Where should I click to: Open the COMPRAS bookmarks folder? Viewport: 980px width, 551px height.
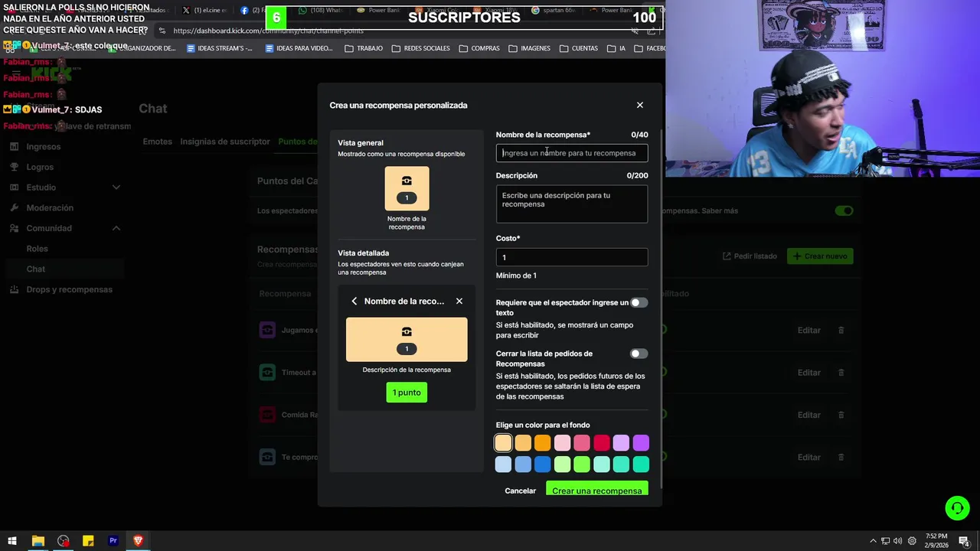tap(479, 48)
